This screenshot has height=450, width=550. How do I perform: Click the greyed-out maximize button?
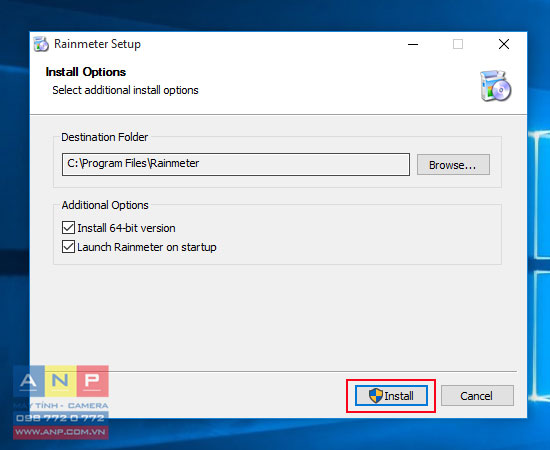click(x=457, y=44)
